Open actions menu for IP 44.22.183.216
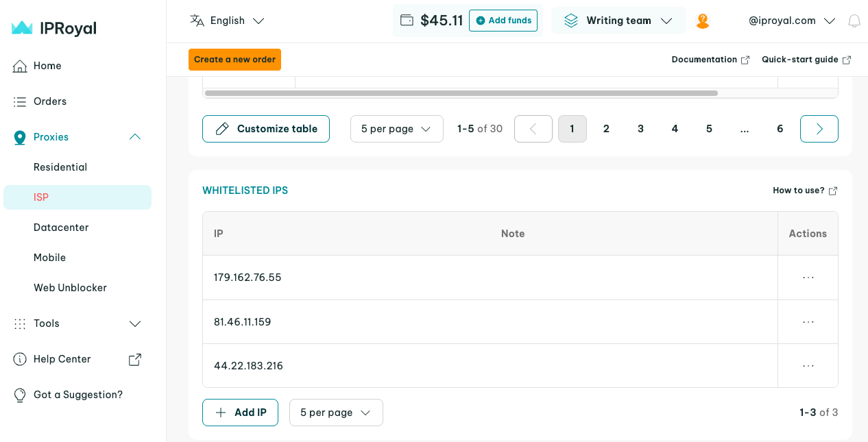Viewport: 868px width, 442px height. 808,366
